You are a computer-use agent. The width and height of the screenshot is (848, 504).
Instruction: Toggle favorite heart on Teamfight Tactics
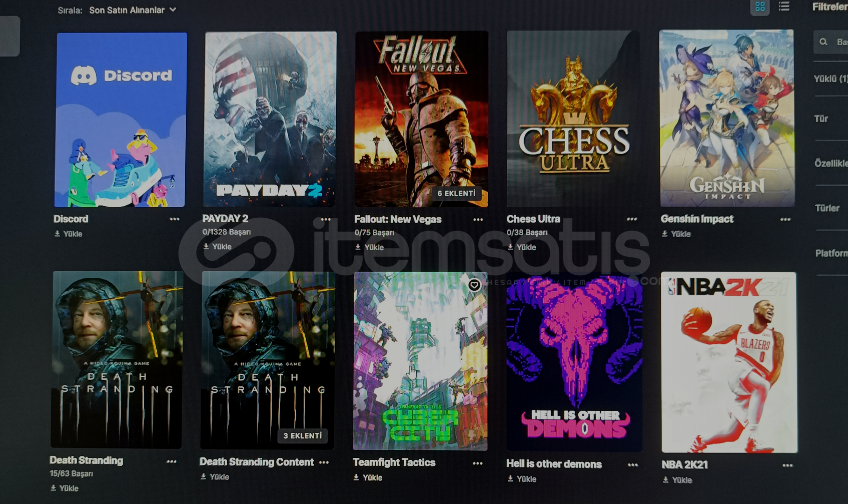(474, 285)
